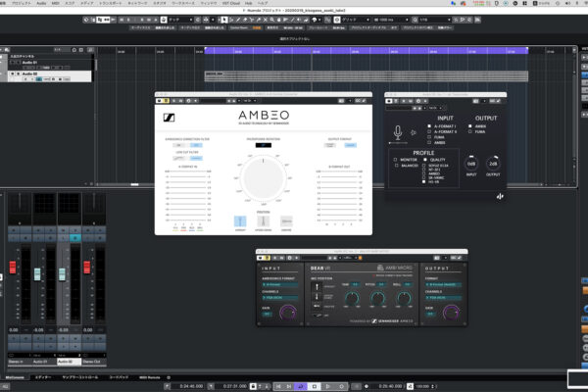Screen dimensions: 588x392
Task: Open the Audio menu in menu bar
Action: (x=41, y=3)
